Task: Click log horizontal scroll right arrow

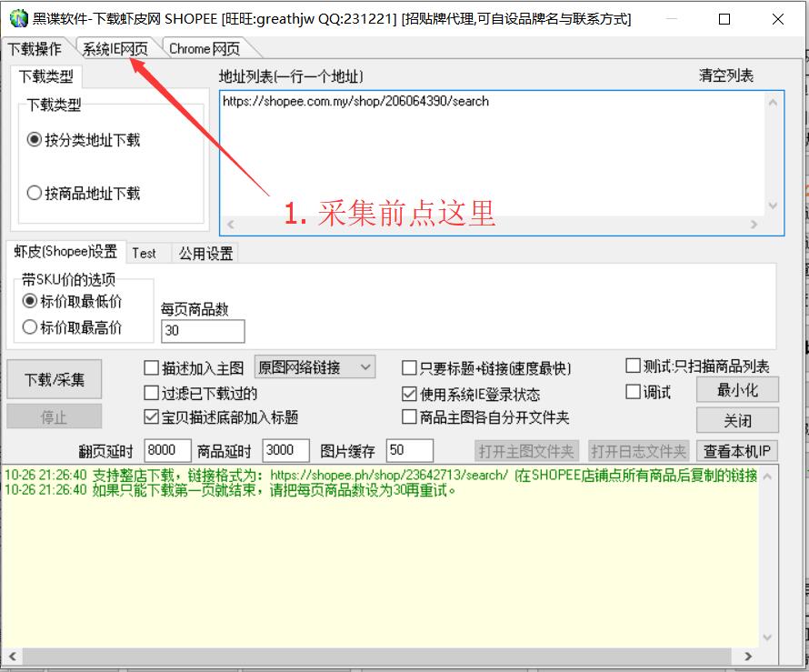Action: 748,657
